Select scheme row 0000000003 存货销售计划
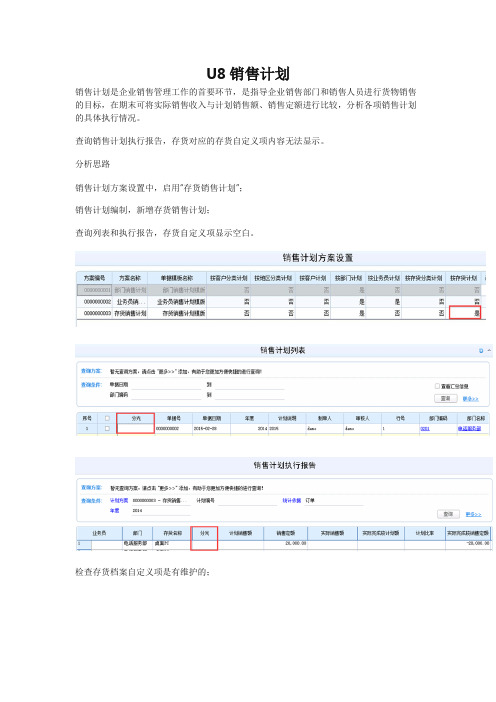Image resolution: width=496 pixels, height=702 pixels. tap(279, 313)
